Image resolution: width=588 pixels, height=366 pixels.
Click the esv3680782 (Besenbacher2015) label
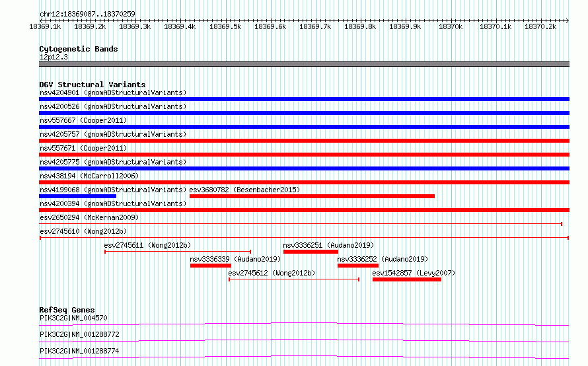coord(245,190)
